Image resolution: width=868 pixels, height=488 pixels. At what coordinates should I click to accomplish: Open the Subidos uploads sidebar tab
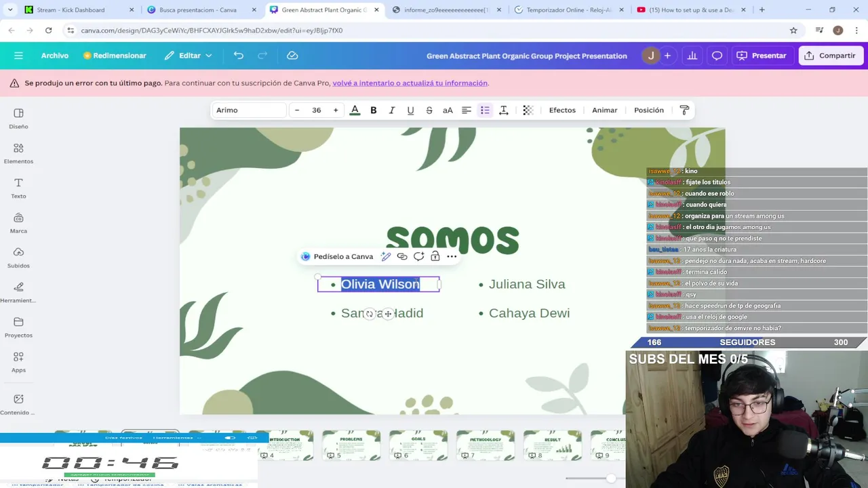pyautogui.click(x=18, y=258)
